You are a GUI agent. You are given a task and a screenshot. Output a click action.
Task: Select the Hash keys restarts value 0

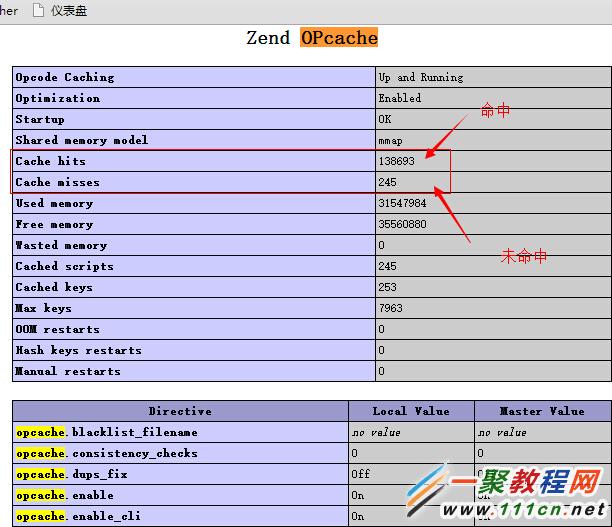click(381, 351)
